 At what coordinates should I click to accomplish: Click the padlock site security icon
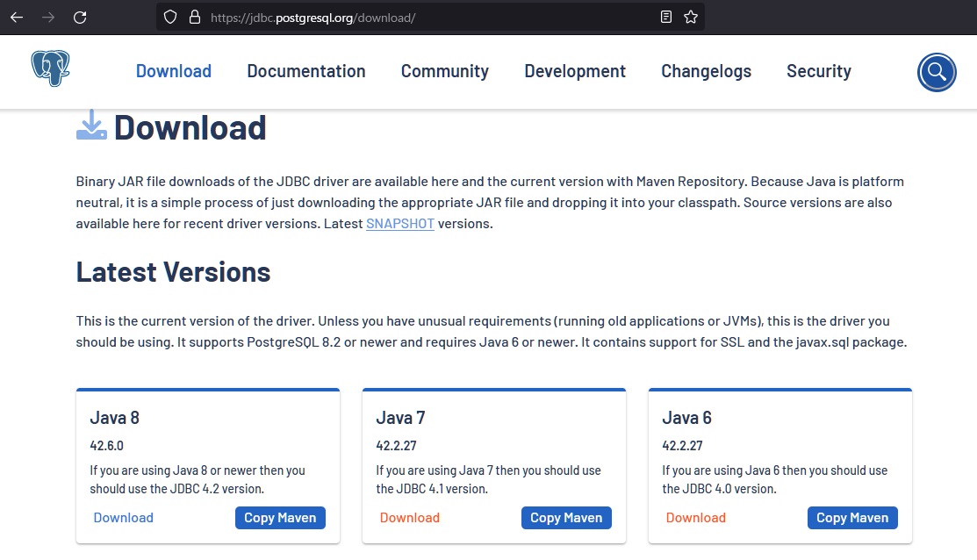click(195, 17)
